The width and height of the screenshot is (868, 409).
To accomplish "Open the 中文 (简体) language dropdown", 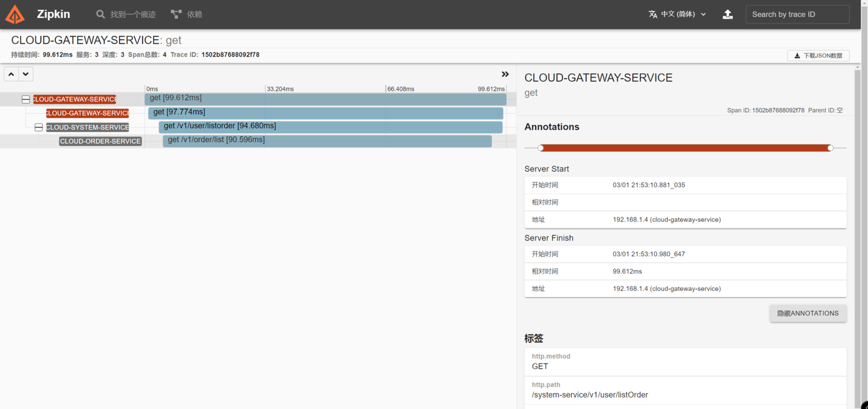I will point(677,14).
